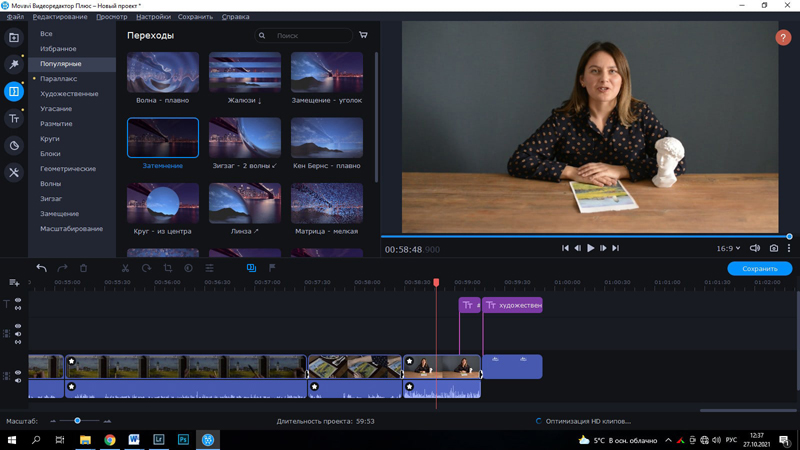Open the Filters magic wand panel
This screenshot has width=800, height=450.
pos(14,65)
